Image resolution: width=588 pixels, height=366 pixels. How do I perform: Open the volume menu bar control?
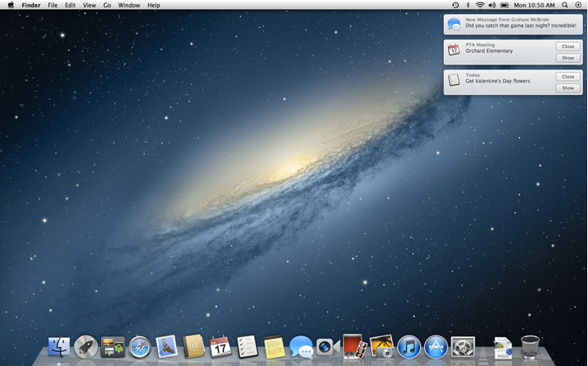pyautogui.click(x=492, y=5)
